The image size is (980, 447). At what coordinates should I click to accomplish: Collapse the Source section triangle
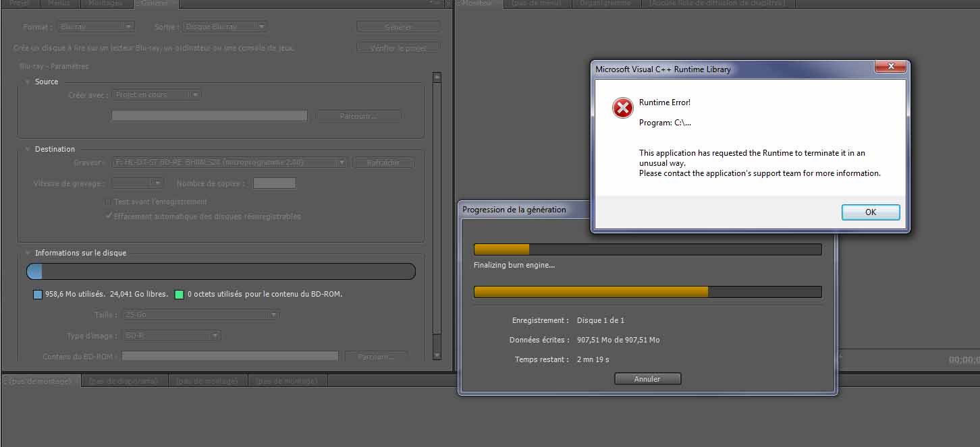(27, 82)
